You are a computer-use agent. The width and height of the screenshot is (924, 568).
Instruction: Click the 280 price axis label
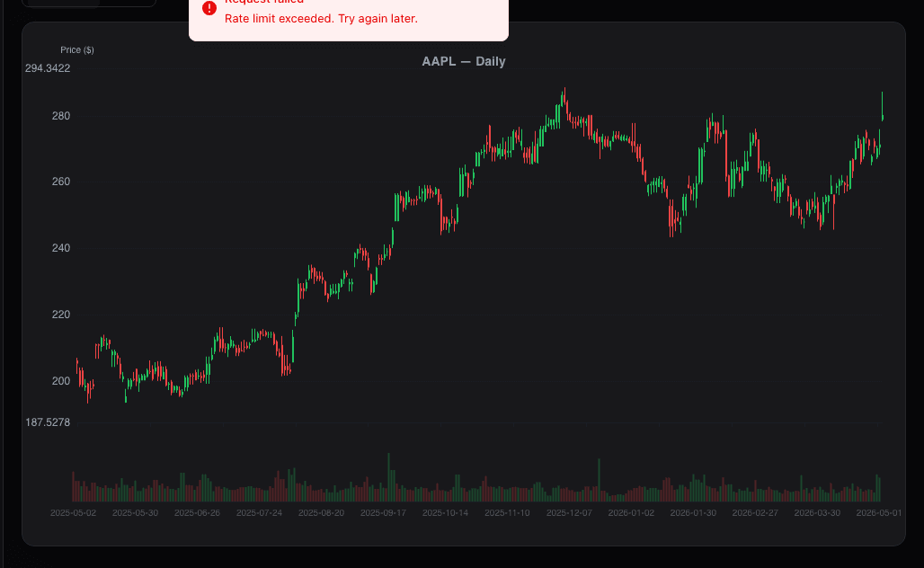pos(61,116)
